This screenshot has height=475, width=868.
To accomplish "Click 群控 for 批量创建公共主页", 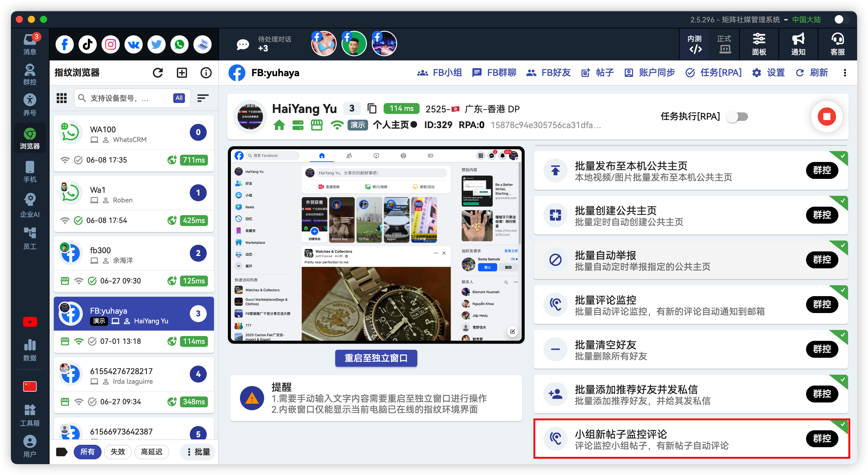I will click(822, 215).
